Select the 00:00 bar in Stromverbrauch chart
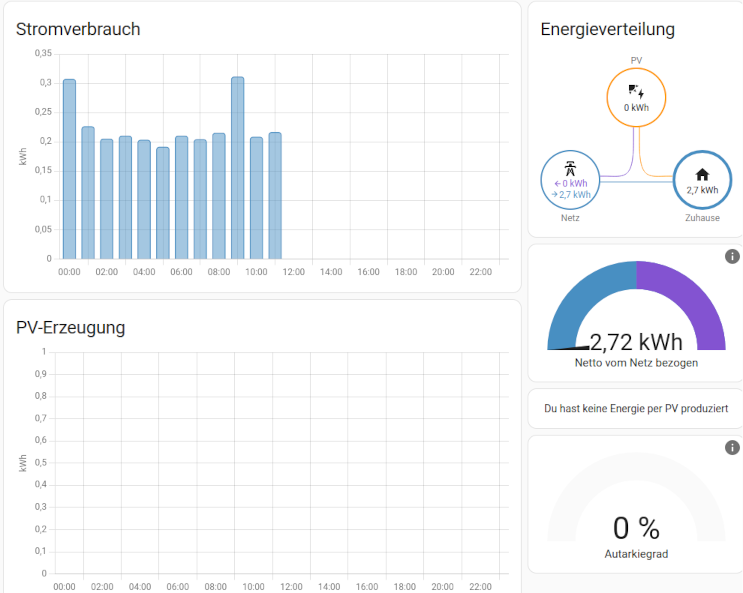743x593 pixels. tap(69, 170)
